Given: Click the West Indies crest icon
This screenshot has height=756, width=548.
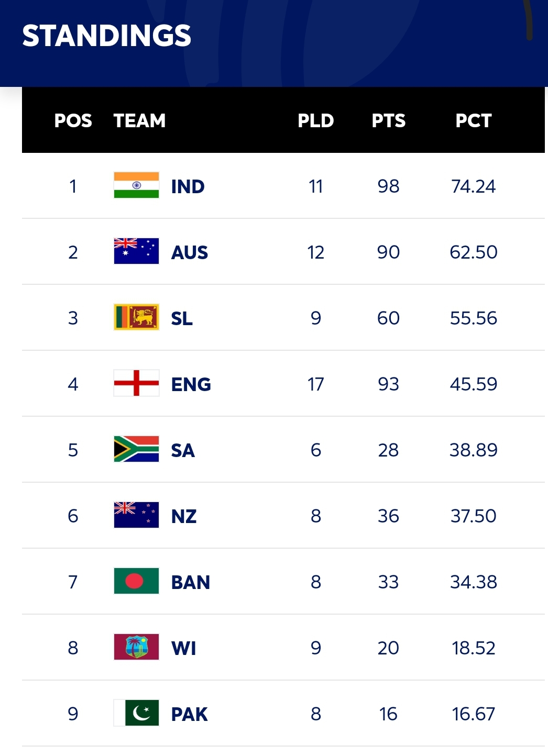Looking at the screenshot, I should coord(136,647).
